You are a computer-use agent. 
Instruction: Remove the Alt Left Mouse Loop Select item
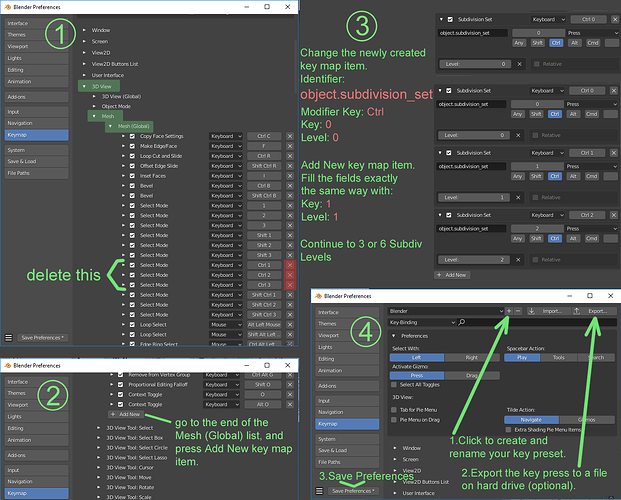point(290,324)
